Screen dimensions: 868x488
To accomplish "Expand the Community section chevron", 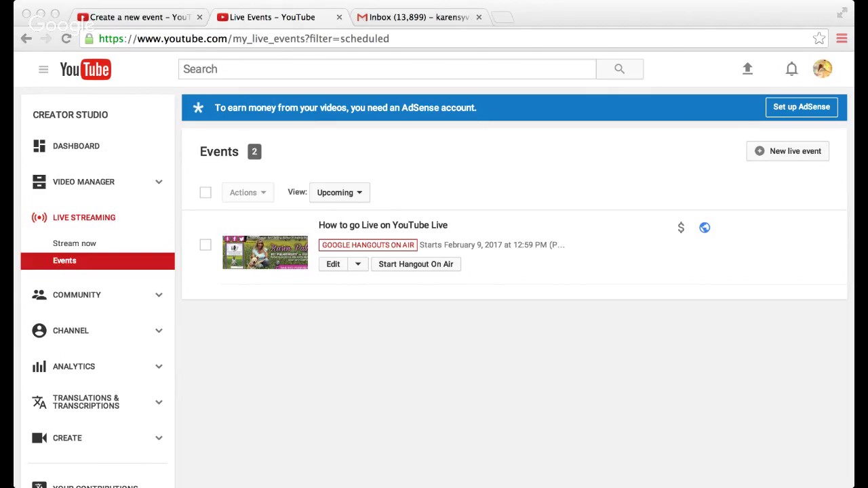I will pyautogui.click(x=159, y=295).
